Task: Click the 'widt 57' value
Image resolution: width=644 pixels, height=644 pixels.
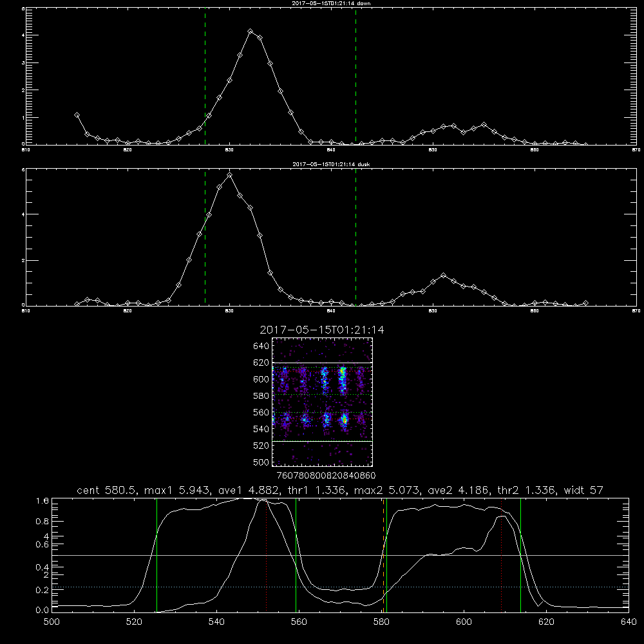Action: (x=583, y=490)
